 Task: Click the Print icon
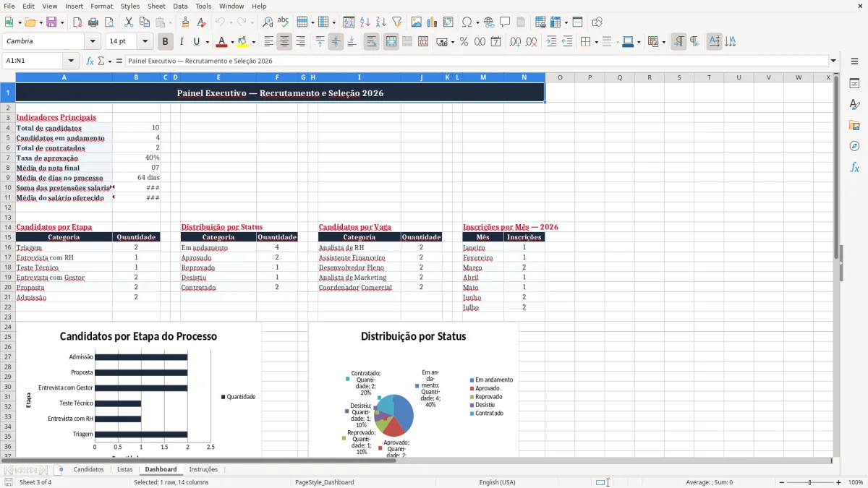[93, 22]
